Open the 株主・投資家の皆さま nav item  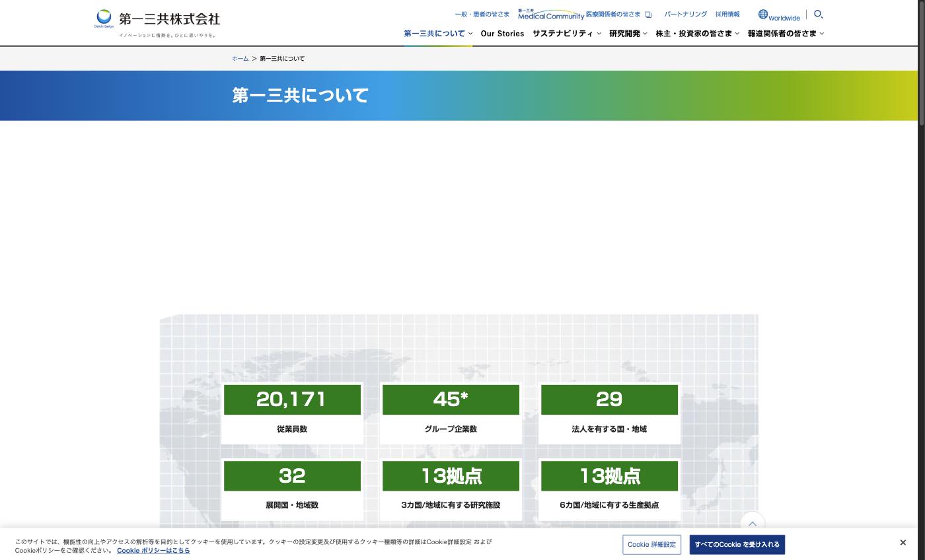(x=694, y=34)
